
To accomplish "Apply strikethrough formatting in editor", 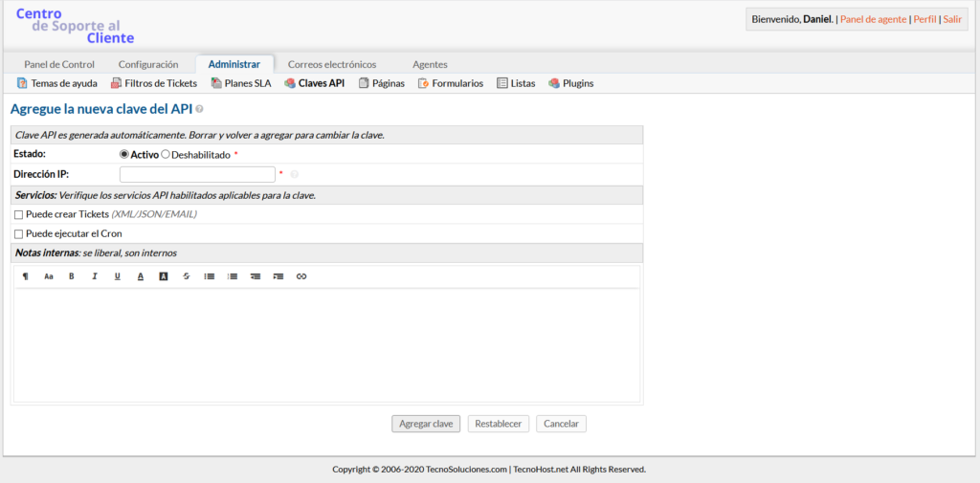I will click(x=187, y=276).
